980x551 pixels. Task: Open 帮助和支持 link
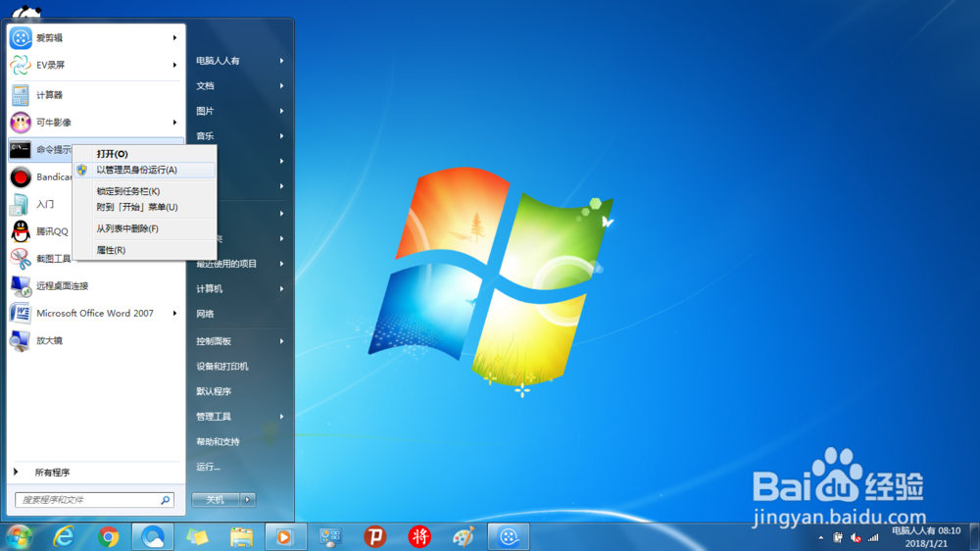[219, 441]
